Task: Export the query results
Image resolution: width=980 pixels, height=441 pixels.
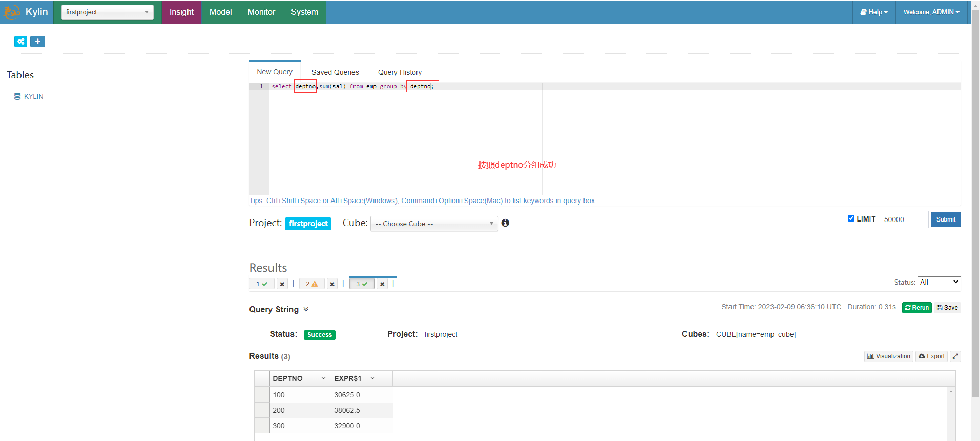Action: 931,356
